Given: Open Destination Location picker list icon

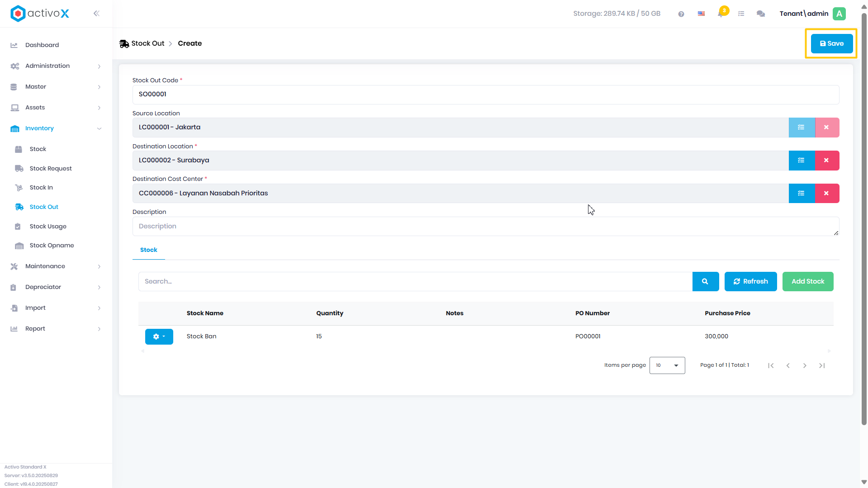Looking at the screenshot, I should [x=802, y=161].
